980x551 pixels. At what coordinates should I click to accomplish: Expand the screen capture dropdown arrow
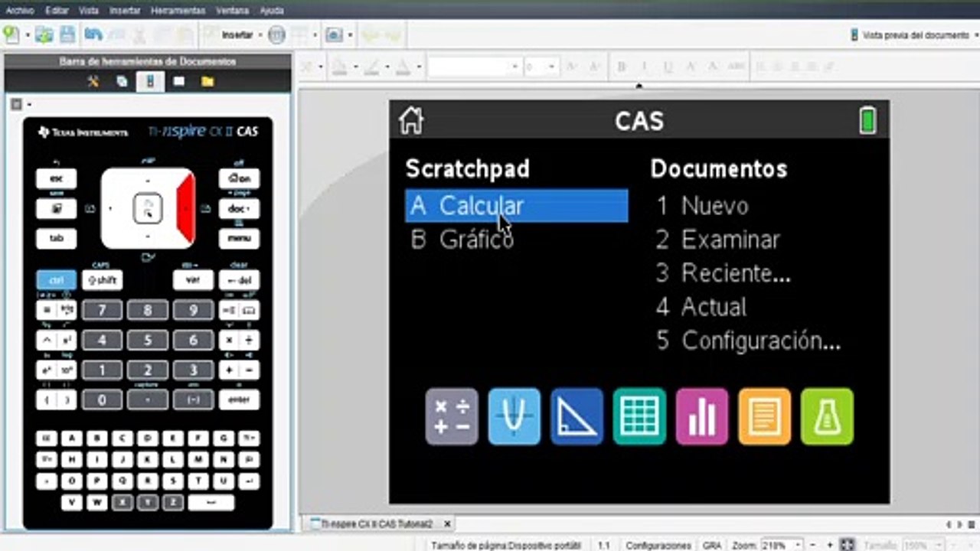click(349, 35)
